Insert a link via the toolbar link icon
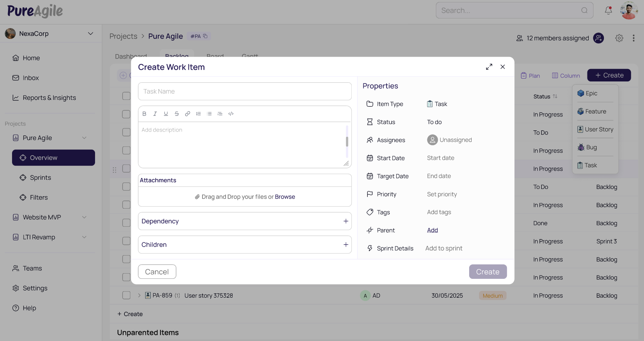This screenshot has height=341, width=644. [x=188, y=114]
